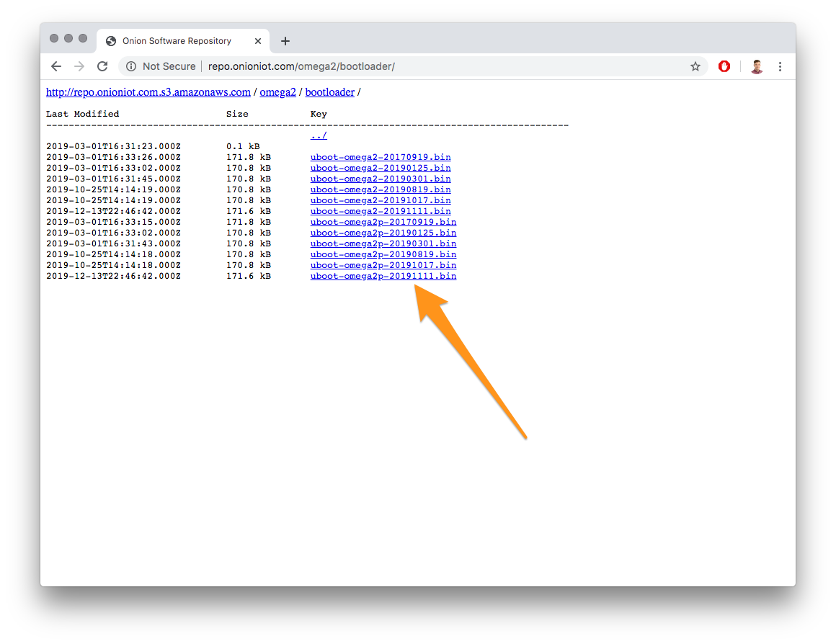Image resolution: width=836 pixels, height=644 pixels.
Task: Download uboot-omega2p-20191111.bin
Action: coord(383,276)
